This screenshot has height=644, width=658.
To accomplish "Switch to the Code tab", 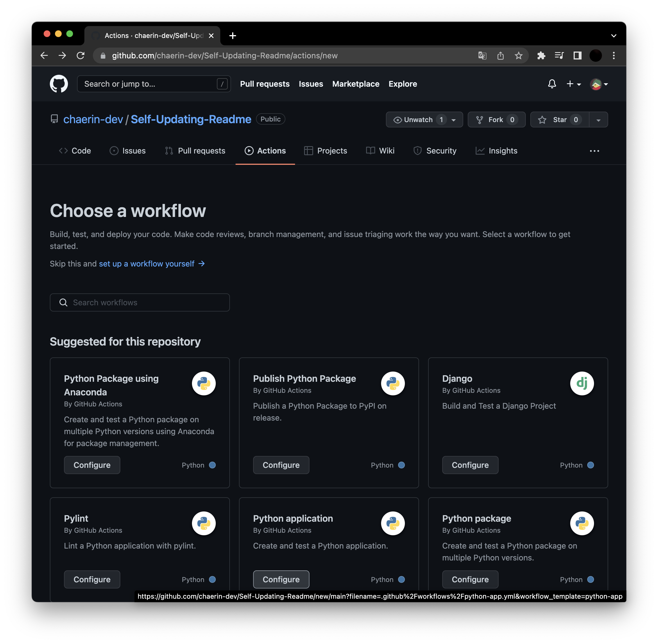I will tap(75, 151).
